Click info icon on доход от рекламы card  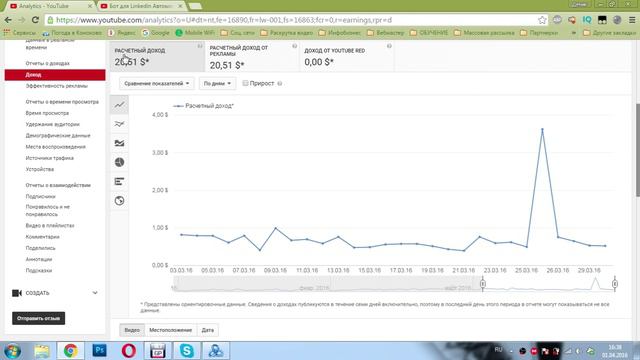click(295, 46)
